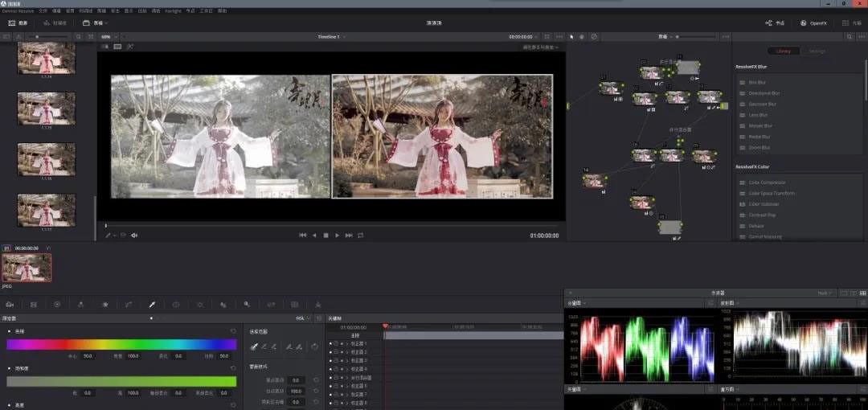Select the picker add tool
The height and width of the screenshot is (410, 868).
[x=273, y=346]
